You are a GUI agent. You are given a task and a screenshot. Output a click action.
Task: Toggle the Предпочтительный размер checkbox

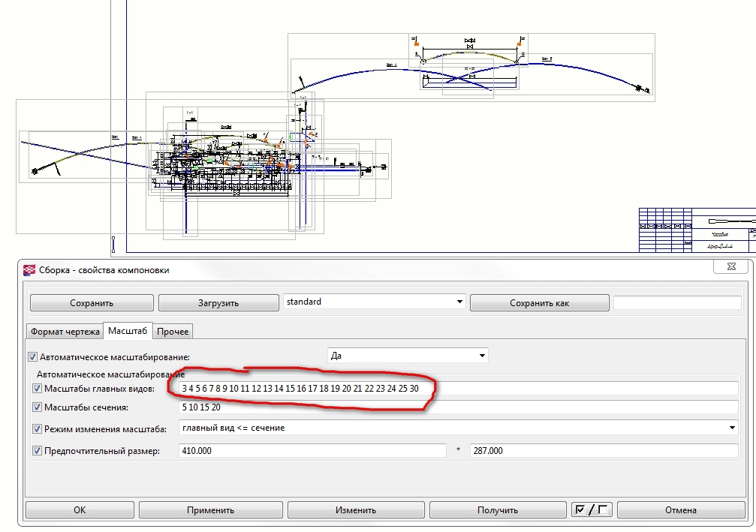click(x=38, y=451)
